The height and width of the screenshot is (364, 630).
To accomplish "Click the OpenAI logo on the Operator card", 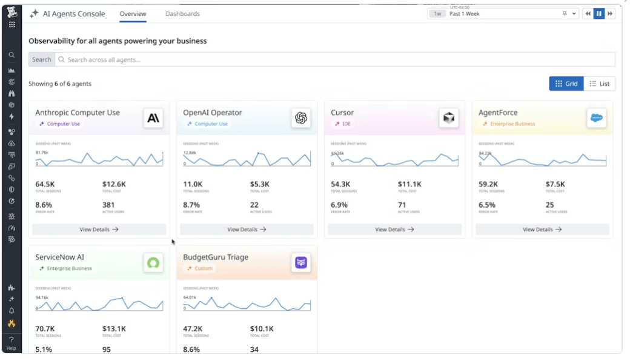I will tap(301, 119).
